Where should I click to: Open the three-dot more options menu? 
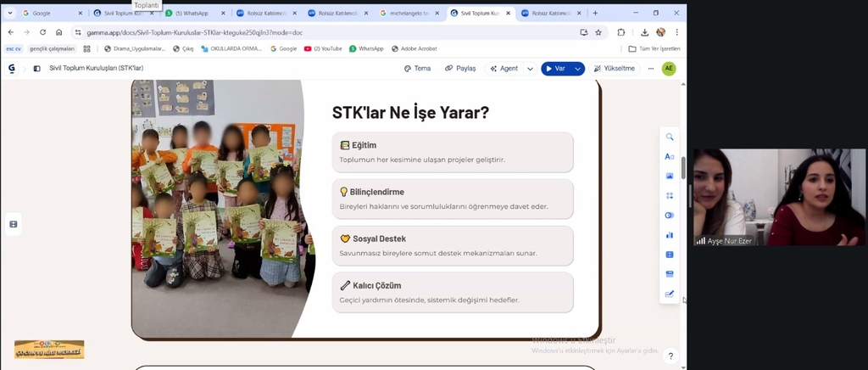click(x=651, y=69)
